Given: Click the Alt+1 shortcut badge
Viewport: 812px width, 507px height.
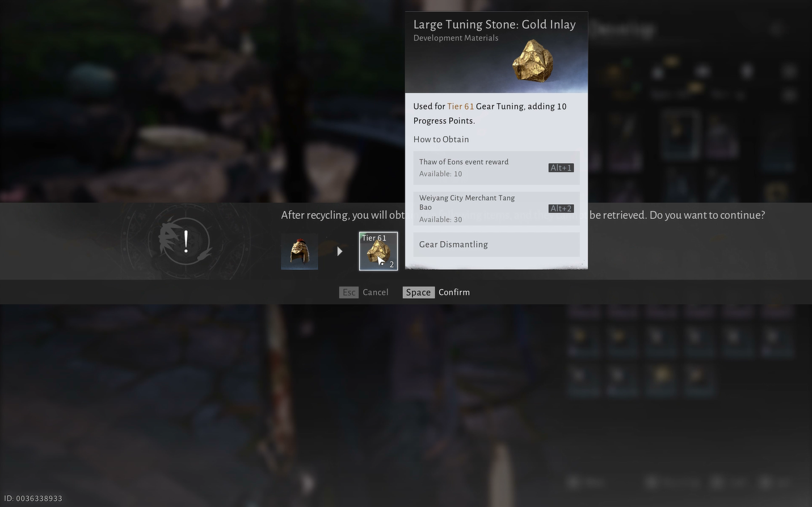Looking at the screenshot, I should tap(561, 168).
